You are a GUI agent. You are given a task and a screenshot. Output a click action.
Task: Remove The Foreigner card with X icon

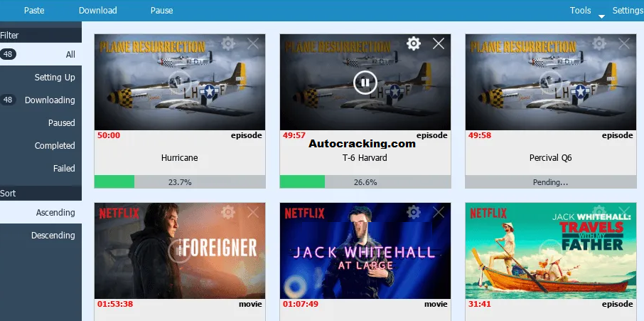[253, 212]
